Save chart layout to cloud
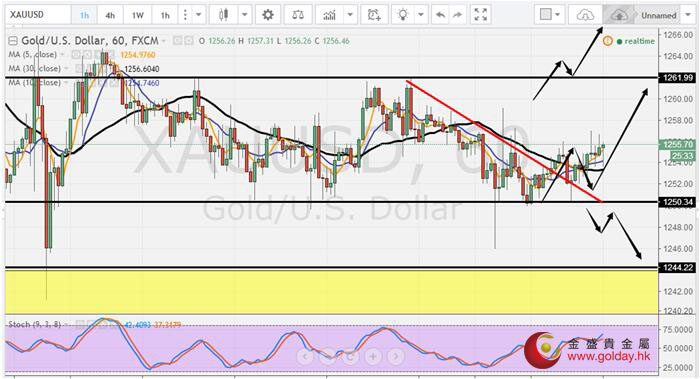 619,15
